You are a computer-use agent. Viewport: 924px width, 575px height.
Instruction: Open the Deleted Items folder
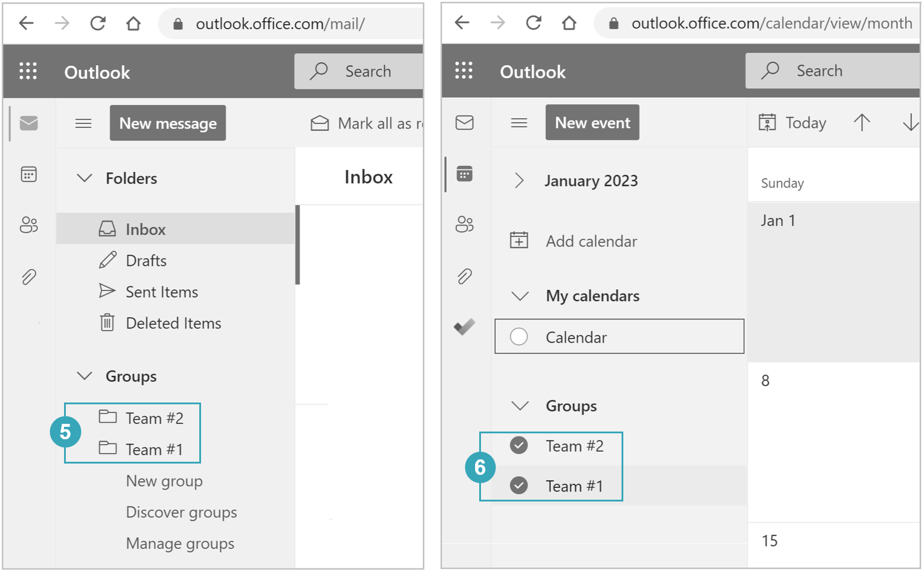click(173, 322)
